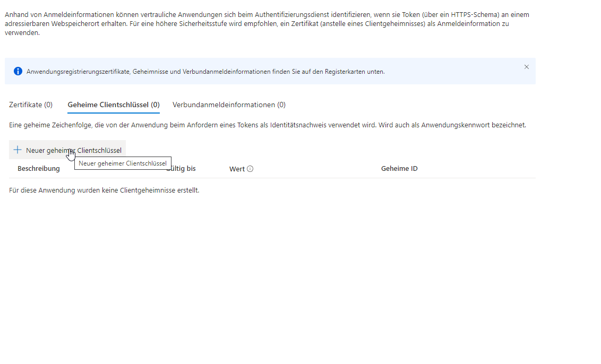The width and height of the screenshot is (601, 364).
Task: Click the Gültig bis column header
Action: 183,169
